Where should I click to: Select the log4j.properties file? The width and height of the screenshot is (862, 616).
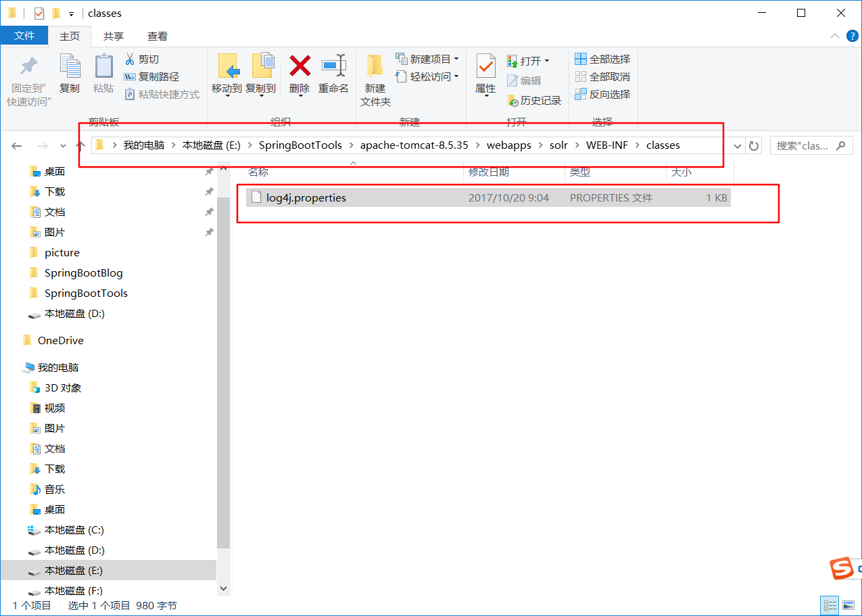pyautogui.click(x=488, y=198)
